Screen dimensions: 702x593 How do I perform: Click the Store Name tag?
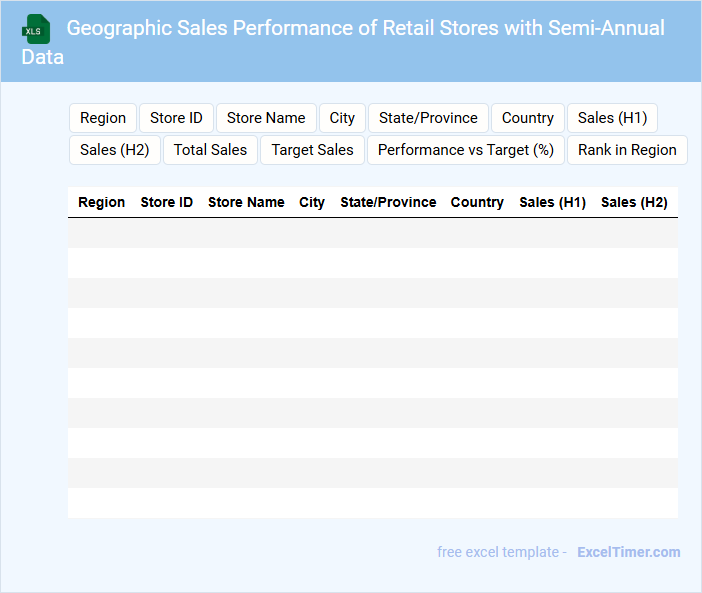click(x=266, y=118)
